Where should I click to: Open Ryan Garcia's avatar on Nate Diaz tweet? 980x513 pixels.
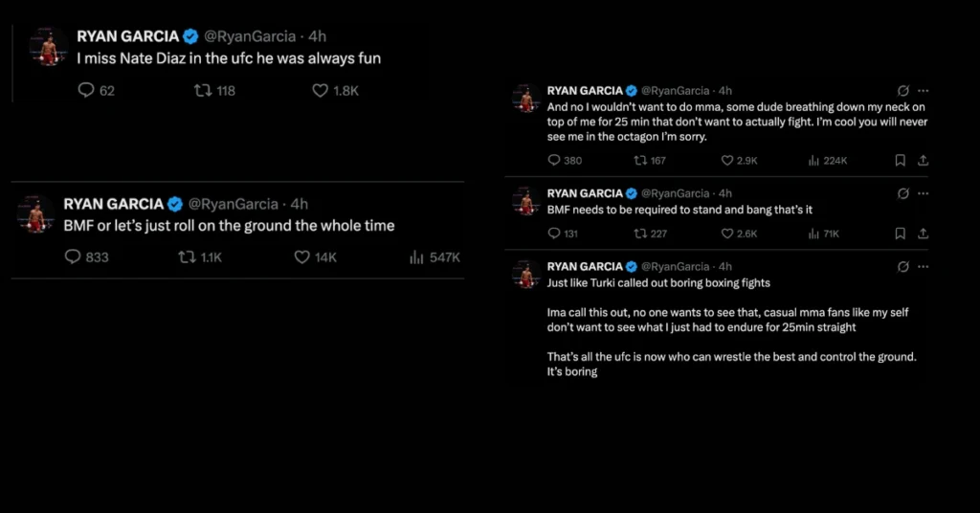(x=45, y=45)
